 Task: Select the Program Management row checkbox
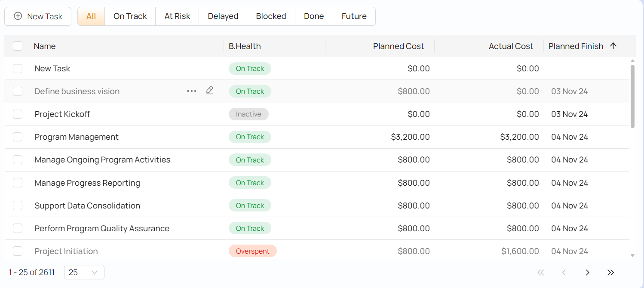point(18,137)
